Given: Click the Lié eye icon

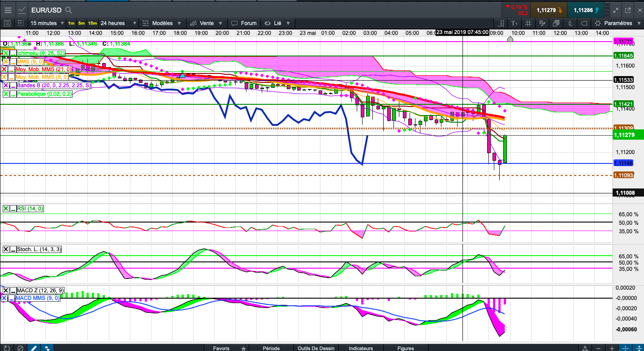Looking at the screenshot, I should (268, 23).
